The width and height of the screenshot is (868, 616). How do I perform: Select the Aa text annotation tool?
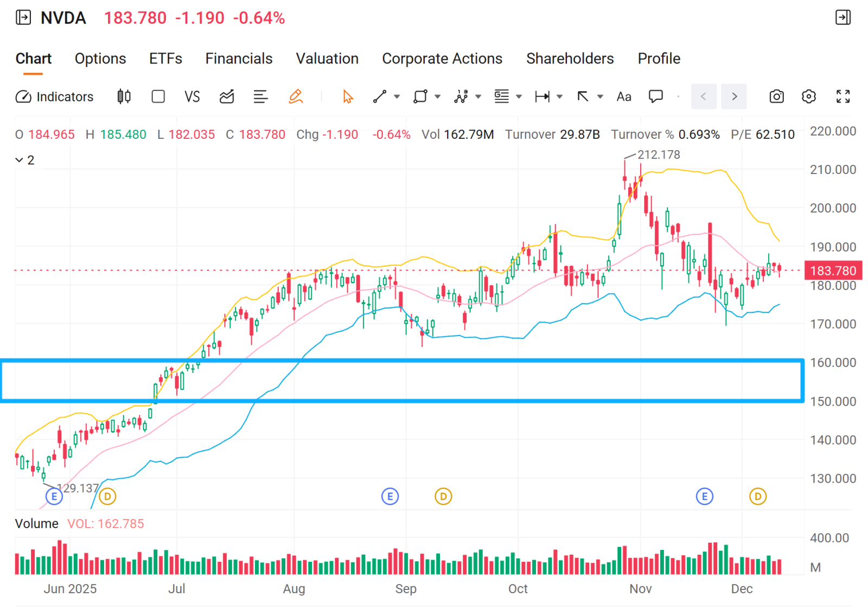[x=624, y=97]
